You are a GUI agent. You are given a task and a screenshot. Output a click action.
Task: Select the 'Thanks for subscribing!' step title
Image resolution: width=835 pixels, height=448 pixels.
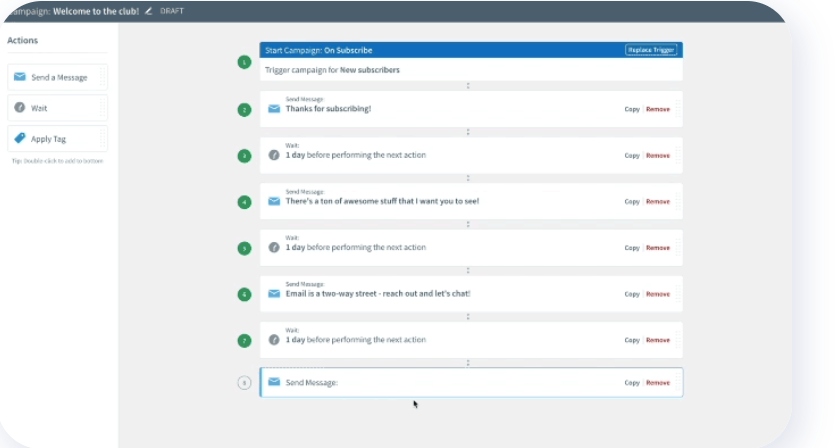(x=328, y=109)
